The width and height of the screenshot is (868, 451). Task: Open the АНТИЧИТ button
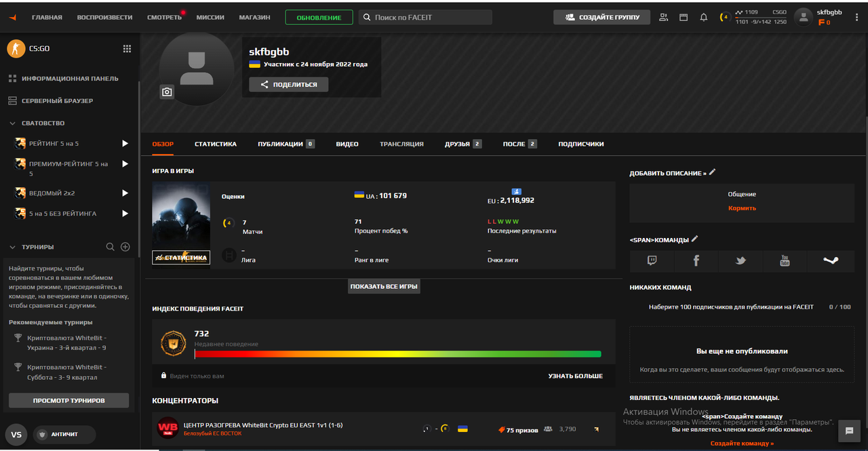64,435
